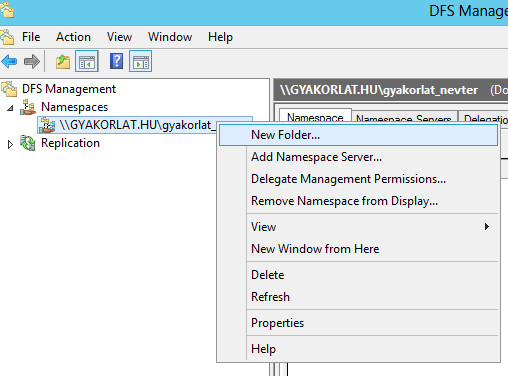Choose Delete in context menu
The image size is (508, 376).
[x=358, y=275]
